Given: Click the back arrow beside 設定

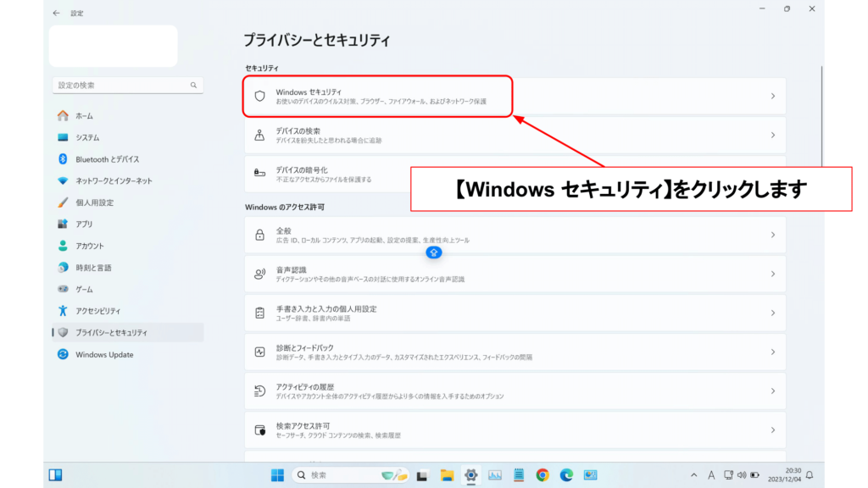Looking at the screenshot, I should pyautogui.click(x=56, y=14).
